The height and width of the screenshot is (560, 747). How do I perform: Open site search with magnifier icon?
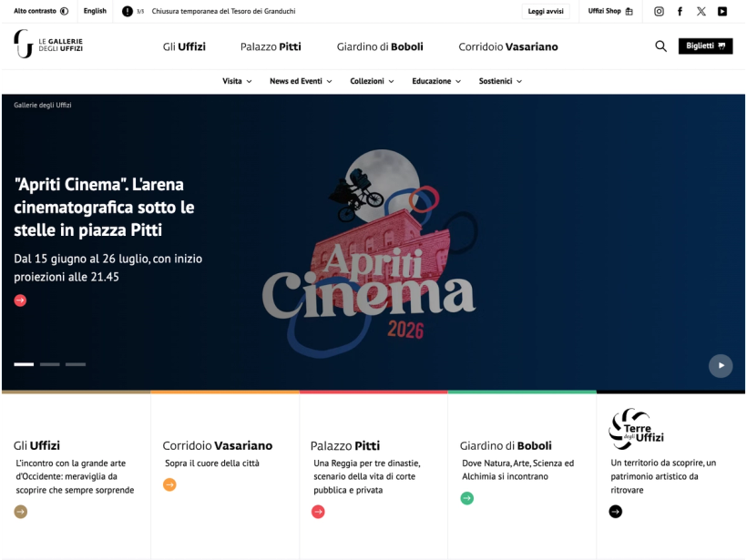660,46
